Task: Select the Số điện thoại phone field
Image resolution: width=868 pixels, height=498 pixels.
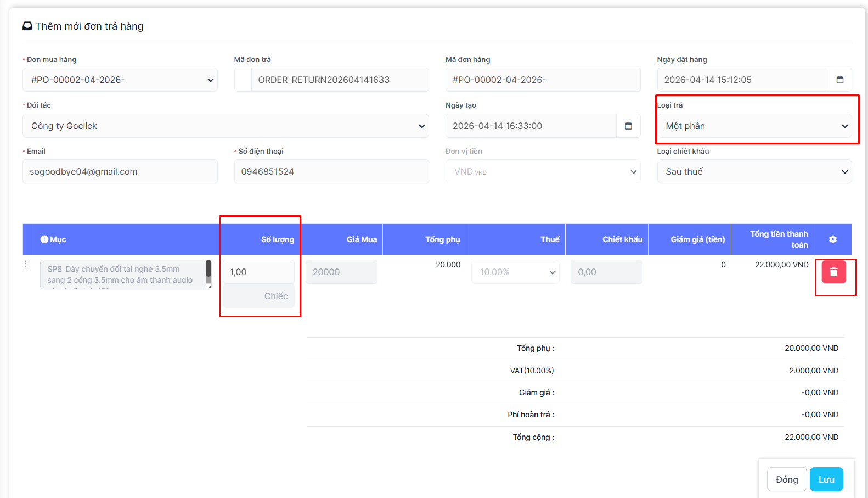Action: coord(331,171)
